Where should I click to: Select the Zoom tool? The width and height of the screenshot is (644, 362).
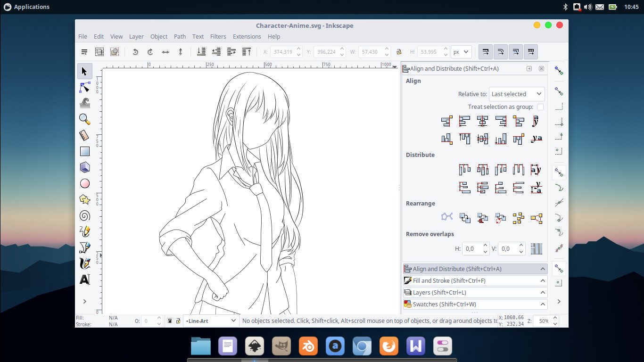tap(85, 119)
